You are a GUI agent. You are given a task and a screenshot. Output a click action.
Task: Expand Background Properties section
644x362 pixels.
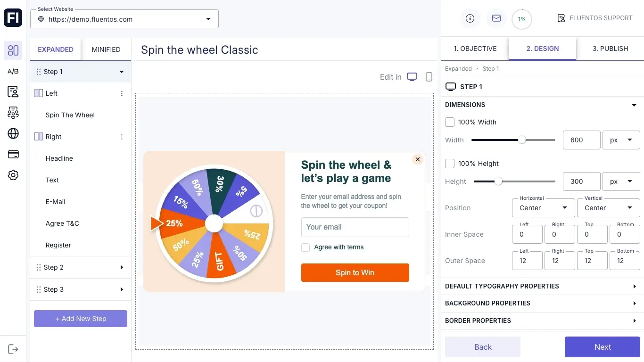(541, 303)
